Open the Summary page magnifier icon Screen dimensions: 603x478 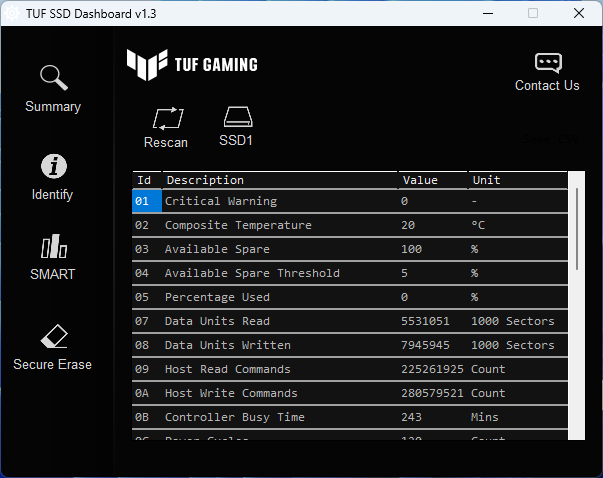[x=54, y=78]
